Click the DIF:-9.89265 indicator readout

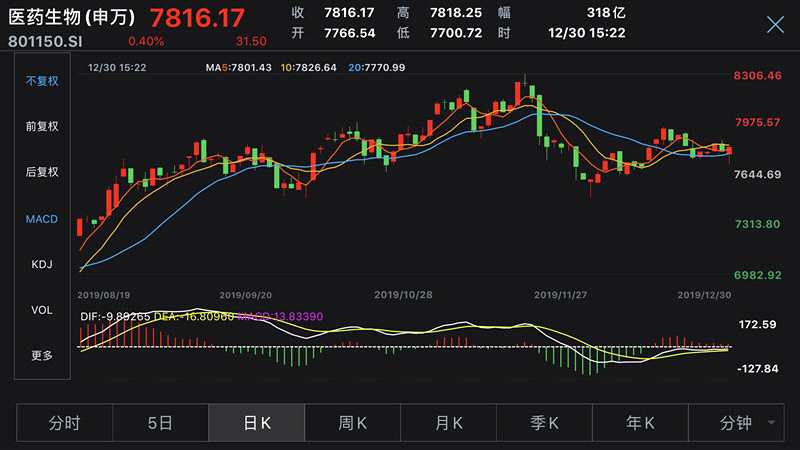[115, 316]
